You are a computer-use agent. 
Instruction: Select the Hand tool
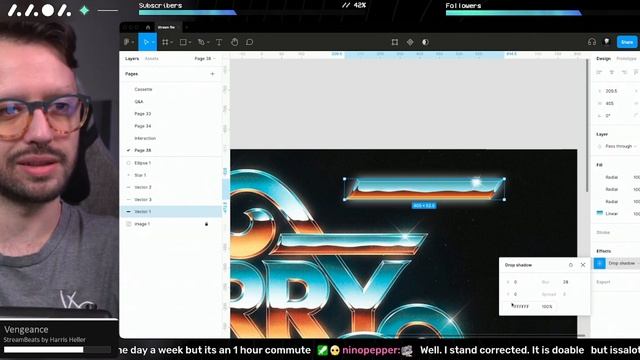click(234, 42)
